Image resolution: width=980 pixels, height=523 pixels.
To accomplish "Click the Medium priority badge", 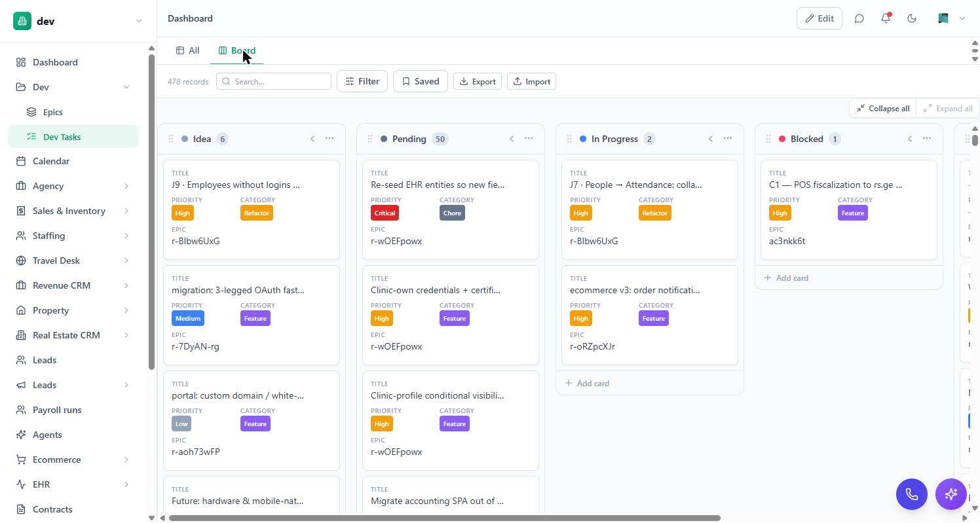I will (x=188, y=318).
